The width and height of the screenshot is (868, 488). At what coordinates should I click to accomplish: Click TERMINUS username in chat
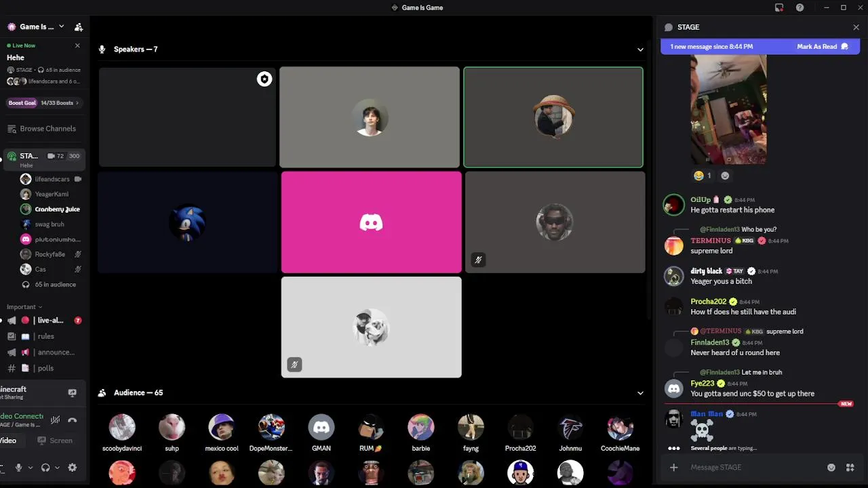coord(711,241)
